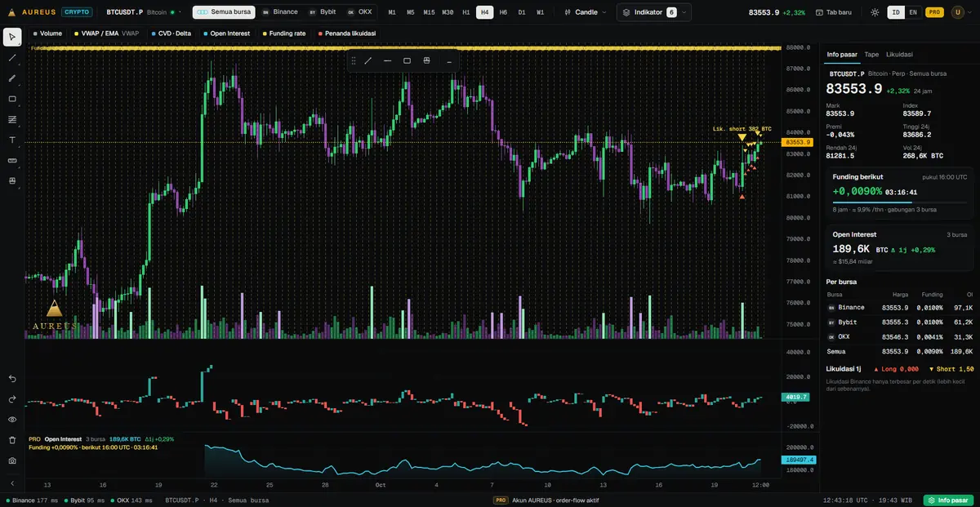The width and height of the screenshot is (980, 507).
Task: Collapse the left toolbar with the chevron
Action: pyautogui.click(x=12, y=483)
